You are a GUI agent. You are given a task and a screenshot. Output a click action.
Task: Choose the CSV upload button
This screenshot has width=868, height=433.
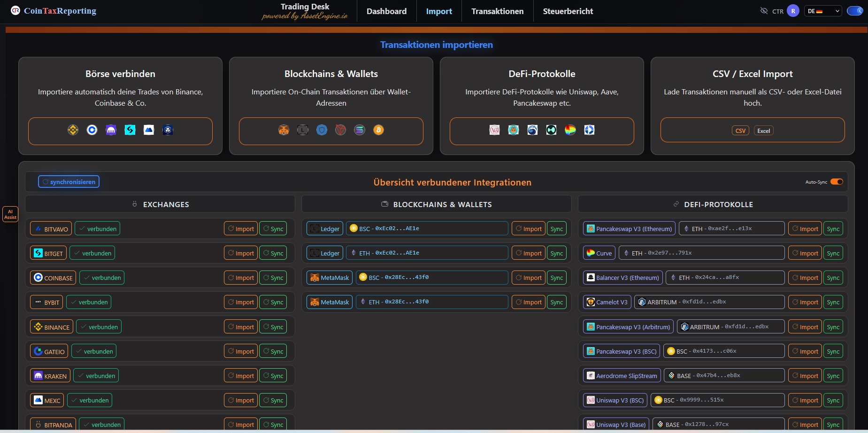pos(740,131)
